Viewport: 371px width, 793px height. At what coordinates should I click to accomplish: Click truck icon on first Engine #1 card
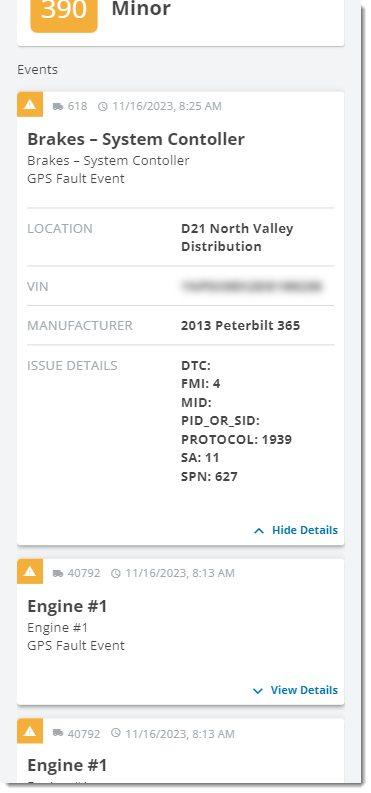(x=58, y=574)
